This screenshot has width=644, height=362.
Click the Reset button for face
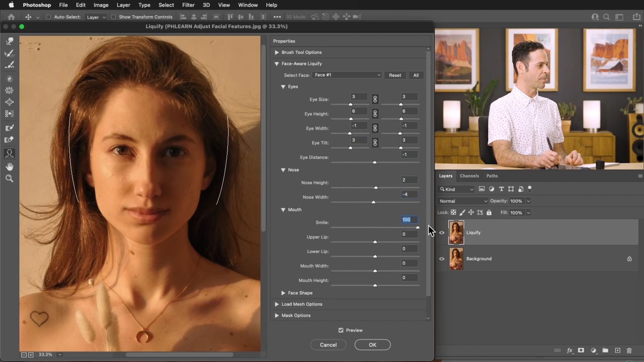[x=395, y=75]
